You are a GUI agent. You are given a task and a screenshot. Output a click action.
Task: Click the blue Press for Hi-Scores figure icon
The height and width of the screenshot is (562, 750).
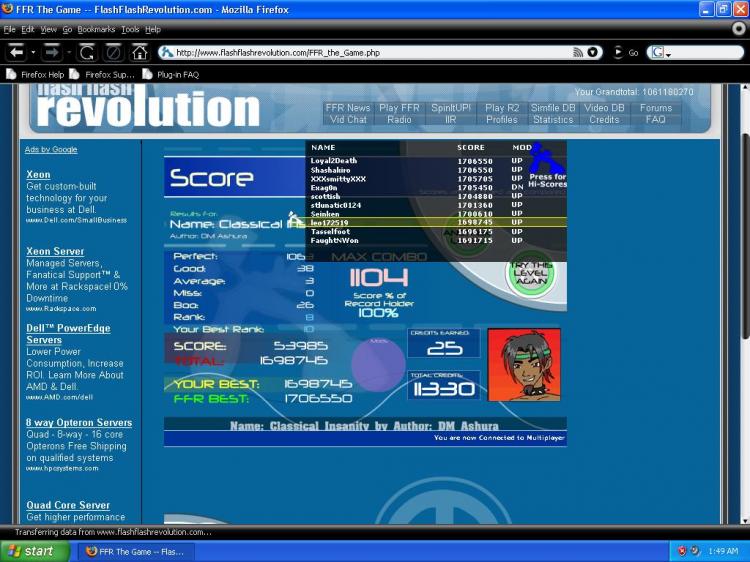546,159
